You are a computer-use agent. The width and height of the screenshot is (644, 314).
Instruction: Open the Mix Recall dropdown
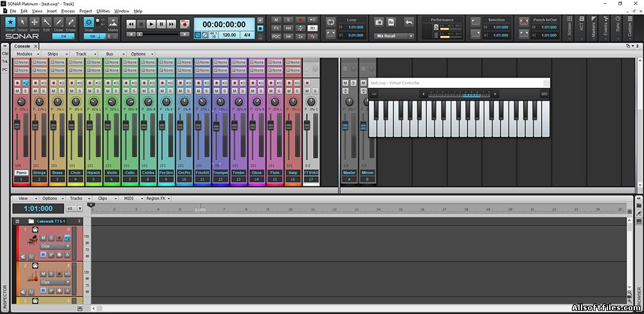[410, 36]
